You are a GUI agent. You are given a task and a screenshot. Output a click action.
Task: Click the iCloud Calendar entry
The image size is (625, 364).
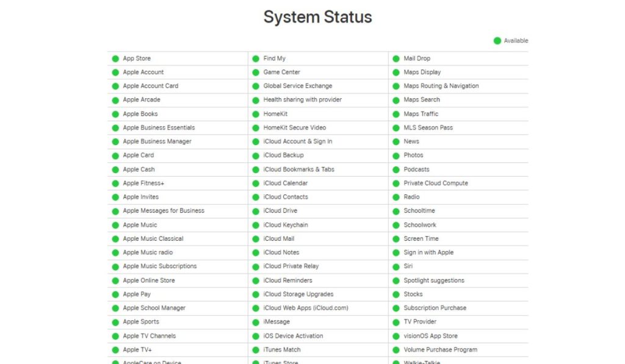(286, 183)
